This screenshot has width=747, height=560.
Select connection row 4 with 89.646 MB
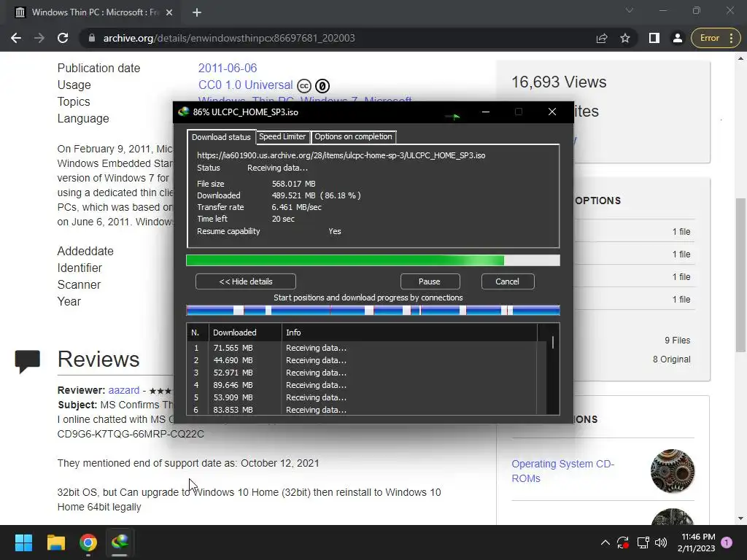tap(362, 385)
